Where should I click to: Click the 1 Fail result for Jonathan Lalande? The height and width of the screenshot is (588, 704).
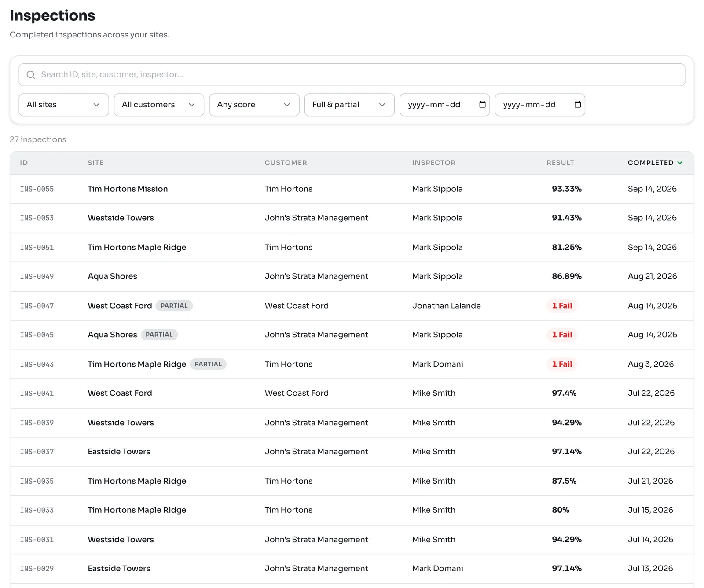pos(562,306)
